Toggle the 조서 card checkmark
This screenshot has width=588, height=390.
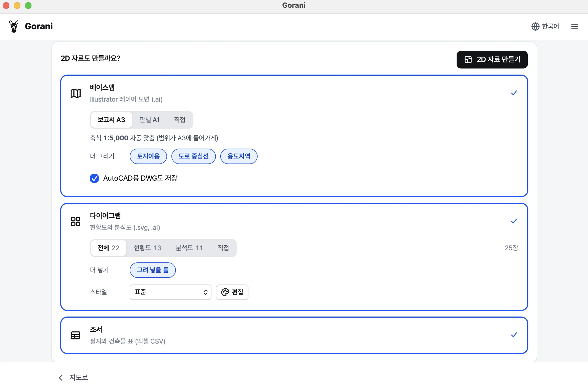click(514, 335)
